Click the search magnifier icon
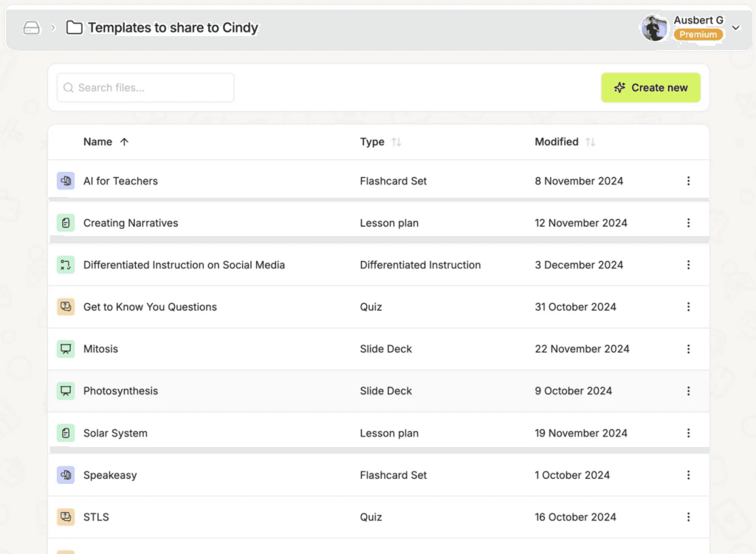Screen dimensions: 756x554 tap(69, 88)
